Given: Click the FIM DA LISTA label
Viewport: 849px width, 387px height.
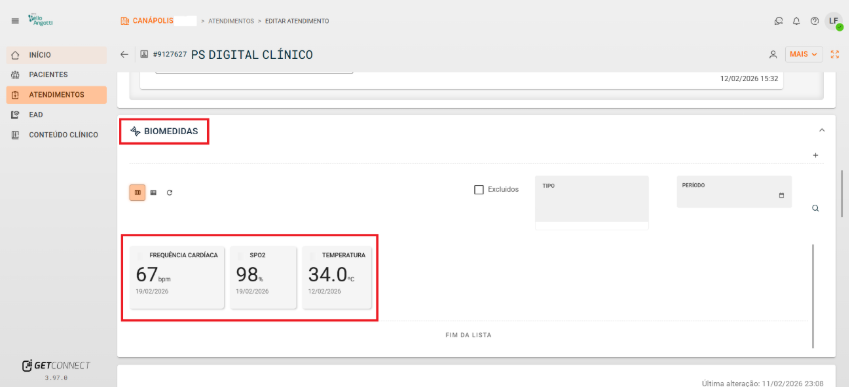Looking at the screenshot, I should [x=468, y=335].
